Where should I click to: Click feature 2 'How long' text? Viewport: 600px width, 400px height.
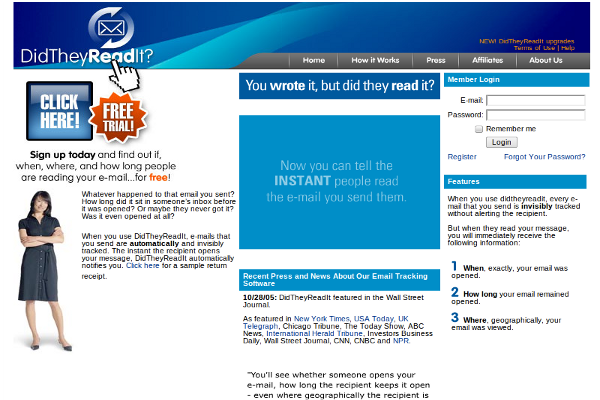click(510, 296)
